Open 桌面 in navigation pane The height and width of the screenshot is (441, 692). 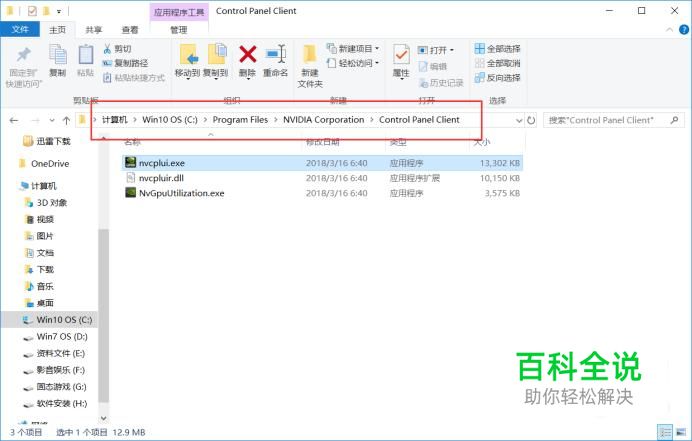[x=39, y=303]
